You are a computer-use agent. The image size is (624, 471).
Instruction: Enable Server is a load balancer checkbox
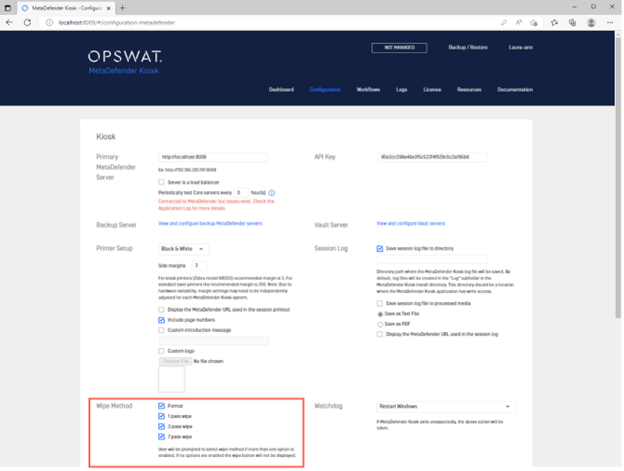[161, 182]
